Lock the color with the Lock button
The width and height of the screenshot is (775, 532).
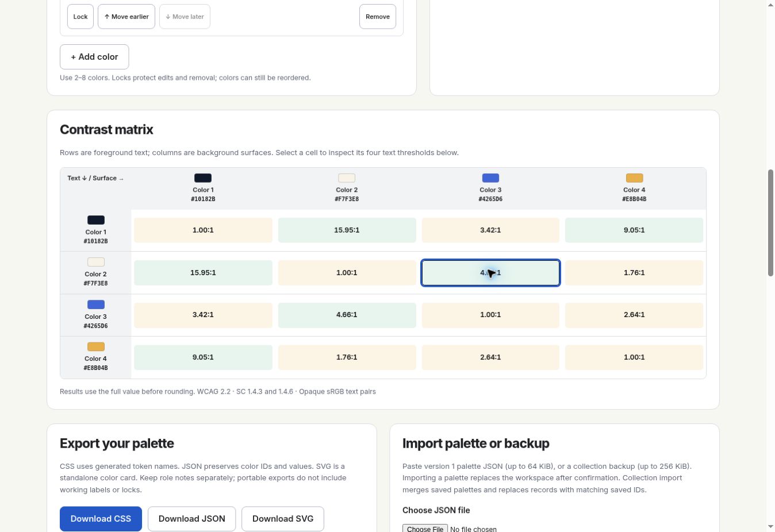tap(80, 17)
